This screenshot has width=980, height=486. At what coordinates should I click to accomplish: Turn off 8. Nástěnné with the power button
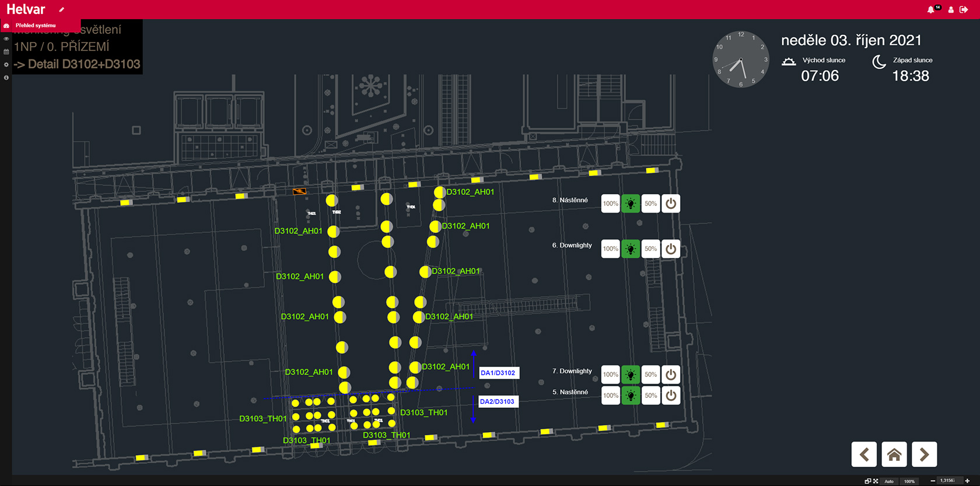[x=671, y=204]
